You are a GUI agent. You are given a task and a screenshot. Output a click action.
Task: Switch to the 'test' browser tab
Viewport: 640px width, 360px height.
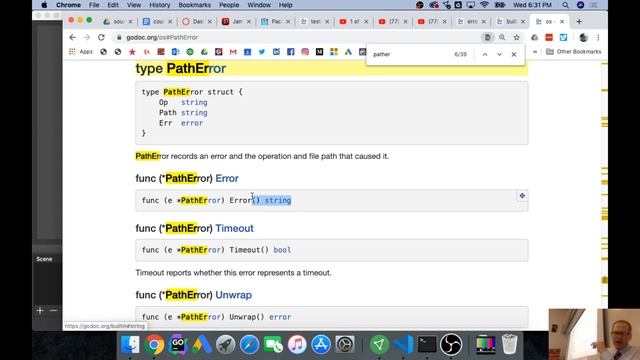point(314,21)
